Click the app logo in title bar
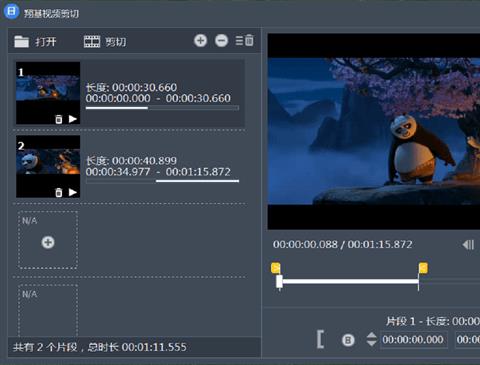Image resolution: width=480 pixels, height=365 pixels. tap(11, 12)
